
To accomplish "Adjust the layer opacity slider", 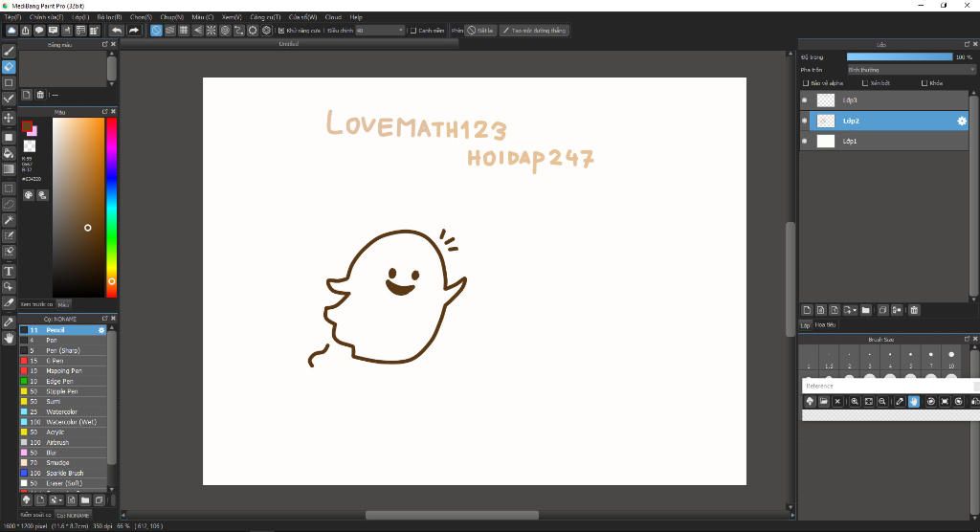I will 899,56.
